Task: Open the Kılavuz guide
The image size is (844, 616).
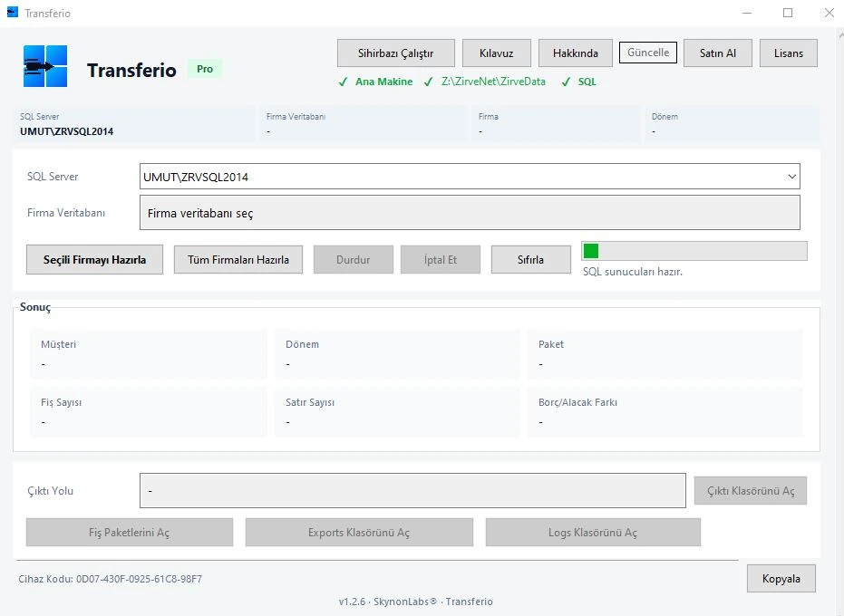Action: coord(496,53)
